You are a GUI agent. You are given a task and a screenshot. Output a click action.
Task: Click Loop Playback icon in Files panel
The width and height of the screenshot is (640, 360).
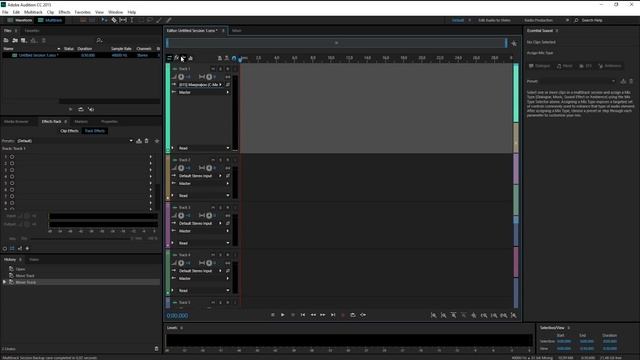[81, 109]
